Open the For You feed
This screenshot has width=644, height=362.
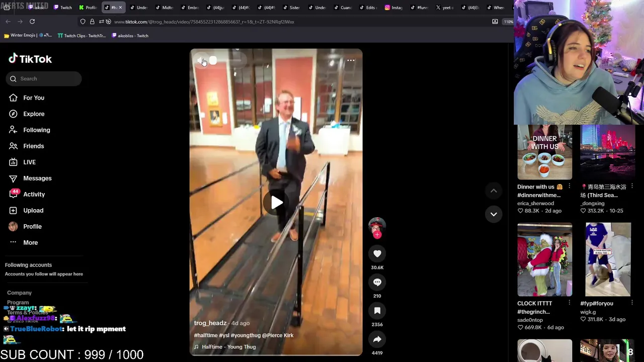[x=27, y=98]
